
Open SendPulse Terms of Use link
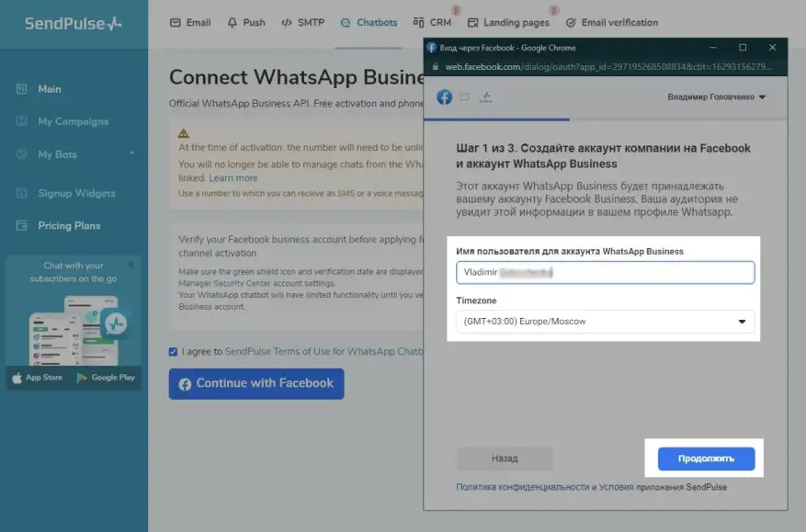point(324,352)
